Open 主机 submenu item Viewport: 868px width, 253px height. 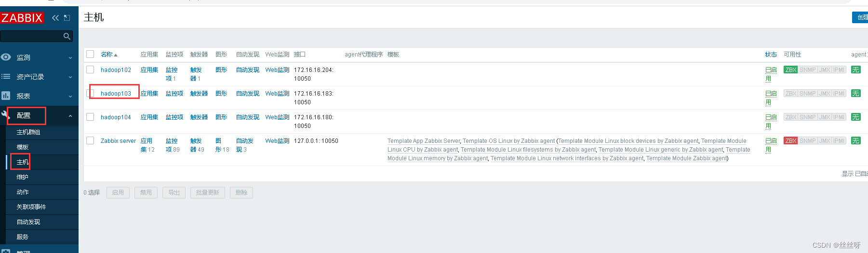[23, 162]
